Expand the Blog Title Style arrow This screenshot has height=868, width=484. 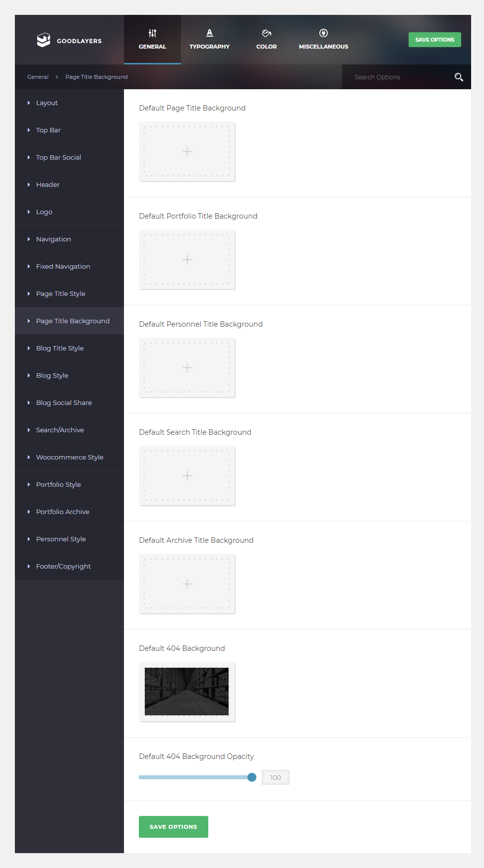pos(29,348)
